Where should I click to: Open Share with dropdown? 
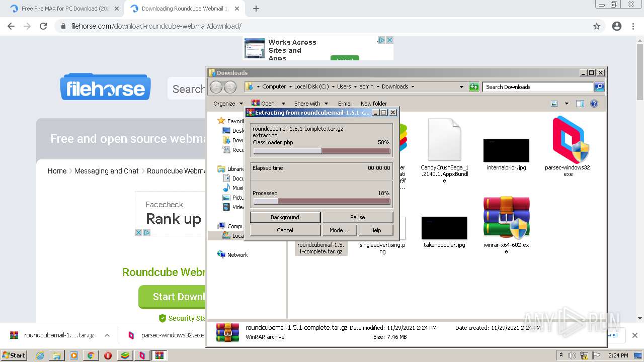tap(311, 104)
